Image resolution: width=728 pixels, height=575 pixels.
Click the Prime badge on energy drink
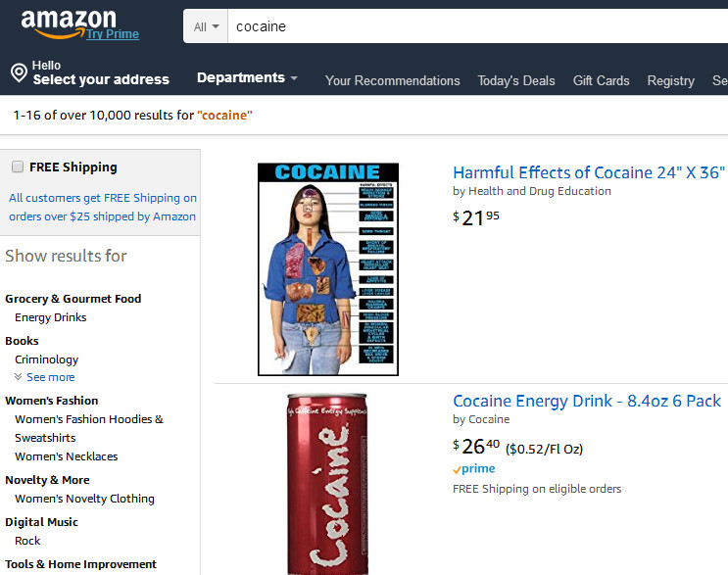473,469
